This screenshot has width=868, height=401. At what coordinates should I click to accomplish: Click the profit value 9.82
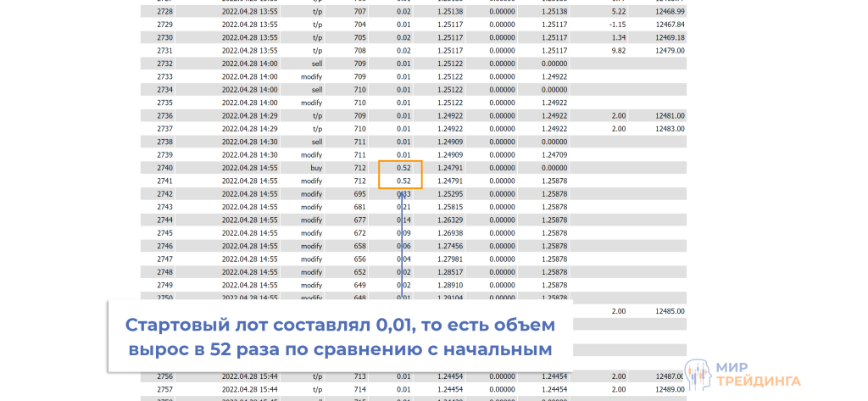(617, 51)
